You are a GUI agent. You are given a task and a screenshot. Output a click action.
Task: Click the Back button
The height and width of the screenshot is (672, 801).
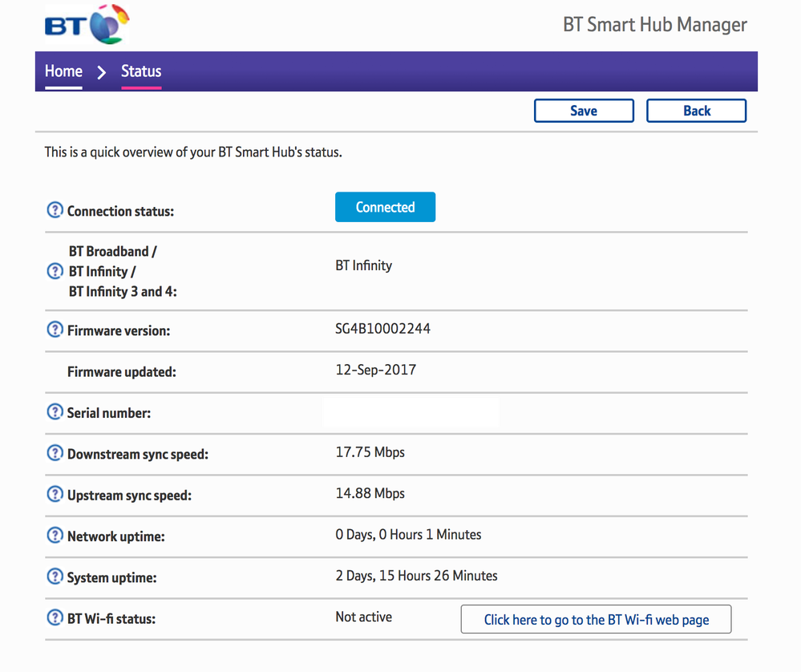click(696, 111)
